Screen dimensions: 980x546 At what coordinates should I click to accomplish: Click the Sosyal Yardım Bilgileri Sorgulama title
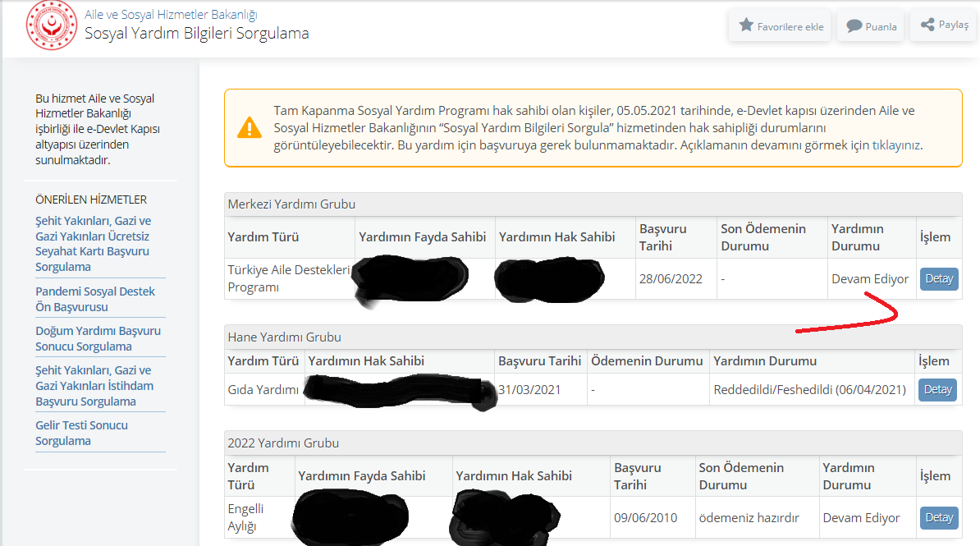coord(197,34)
